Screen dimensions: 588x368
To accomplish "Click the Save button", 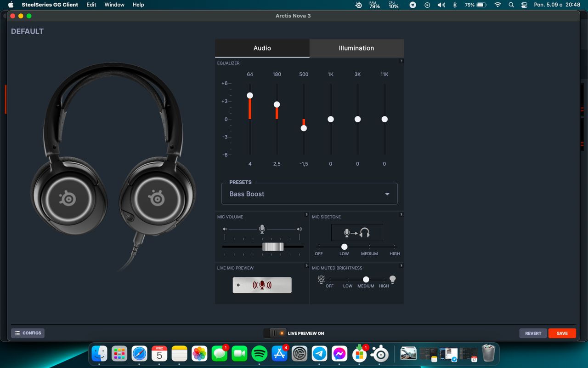I will point(562,333).
